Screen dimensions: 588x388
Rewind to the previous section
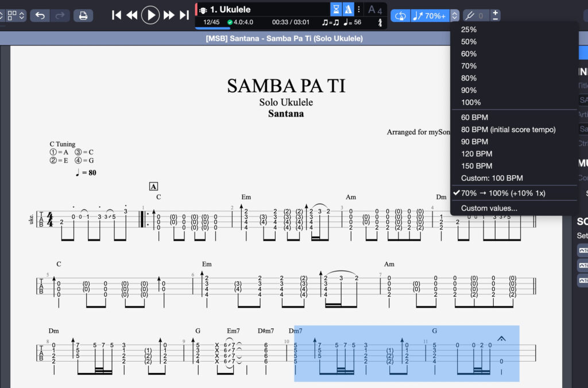[x=131, y=15]
